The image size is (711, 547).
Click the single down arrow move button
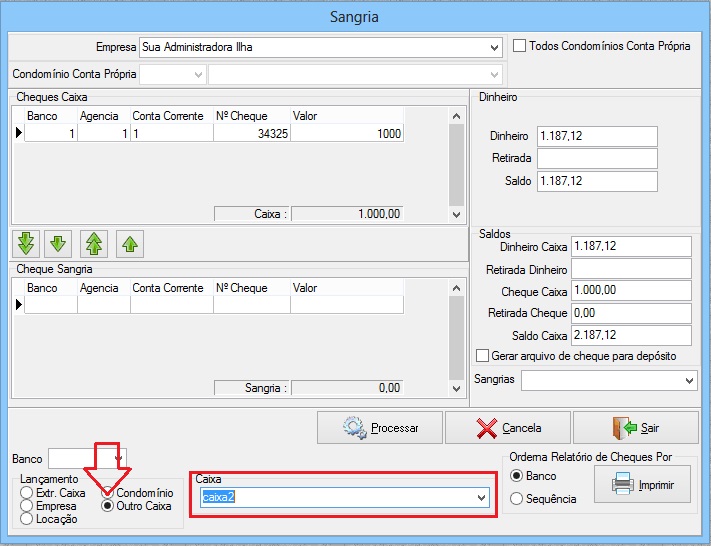(58, 244)
